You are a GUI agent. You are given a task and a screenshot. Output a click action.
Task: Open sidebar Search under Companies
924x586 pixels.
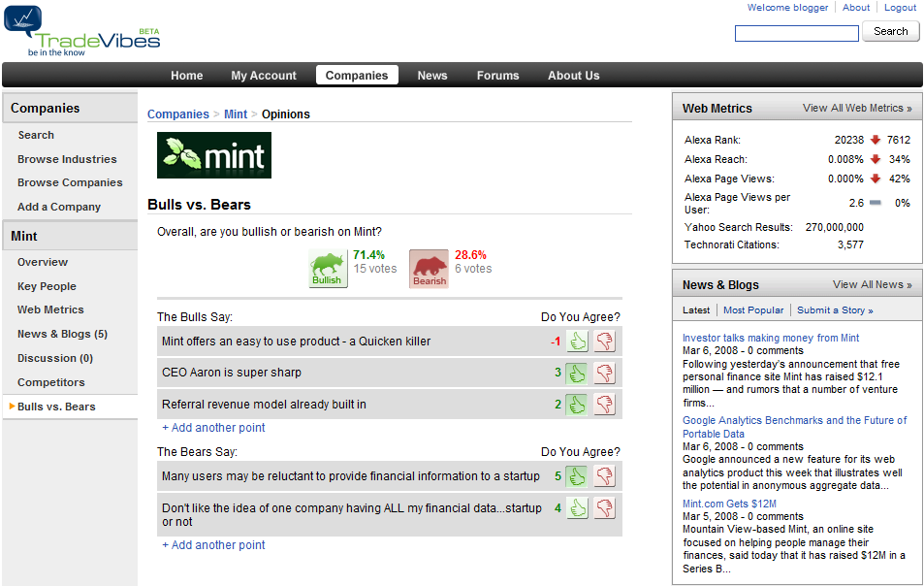[x=36, y=135]
